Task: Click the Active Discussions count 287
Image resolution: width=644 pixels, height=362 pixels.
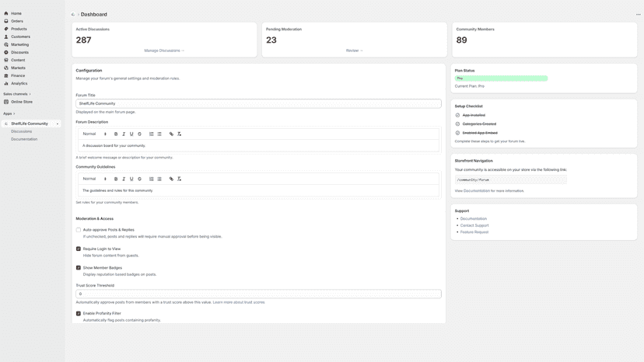Action: coord(83,40)
